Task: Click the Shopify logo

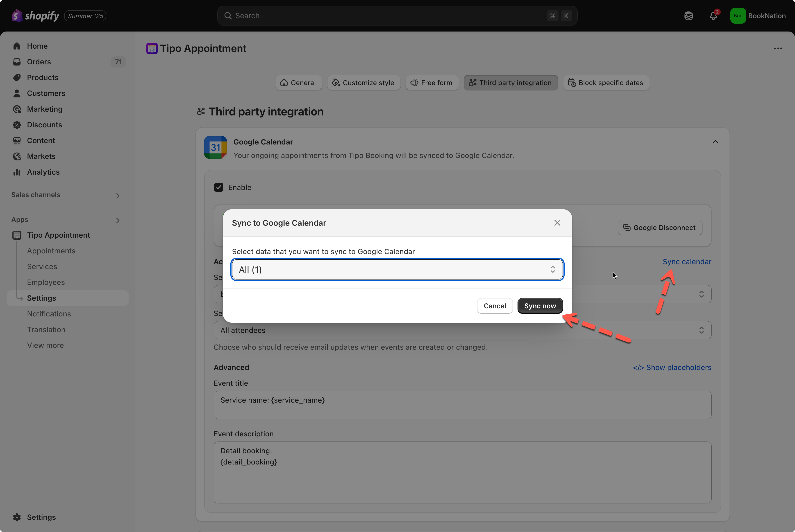Action: click(35, 16)
